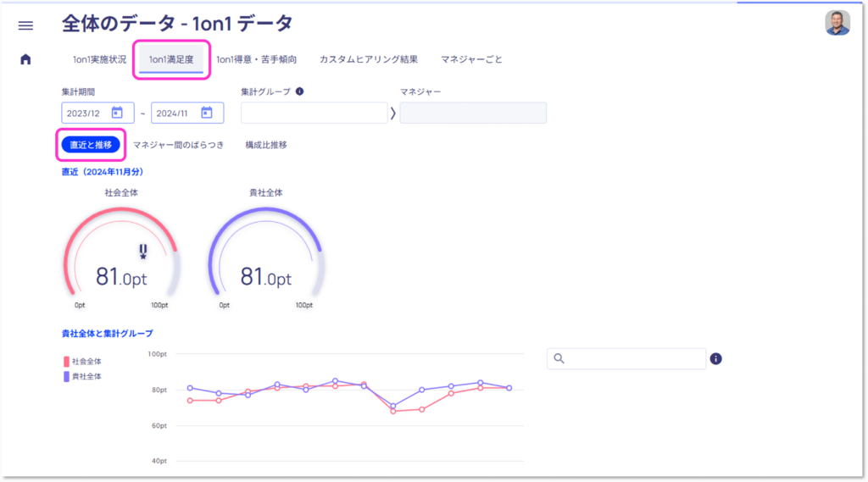Click the info icon beside search box
The height and width of the screenshot is (482, 868).
pyautogui.click(x=715, y=358)
